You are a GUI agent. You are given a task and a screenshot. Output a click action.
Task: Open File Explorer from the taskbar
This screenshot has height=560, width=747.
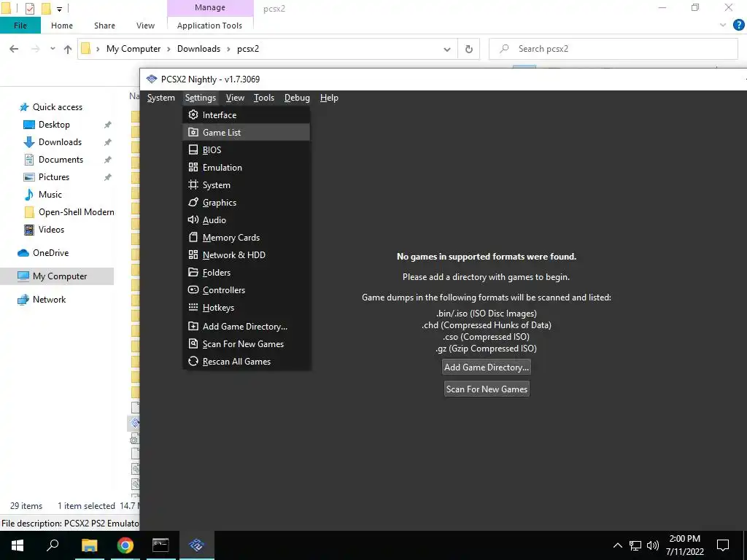(x=90, y=545)
